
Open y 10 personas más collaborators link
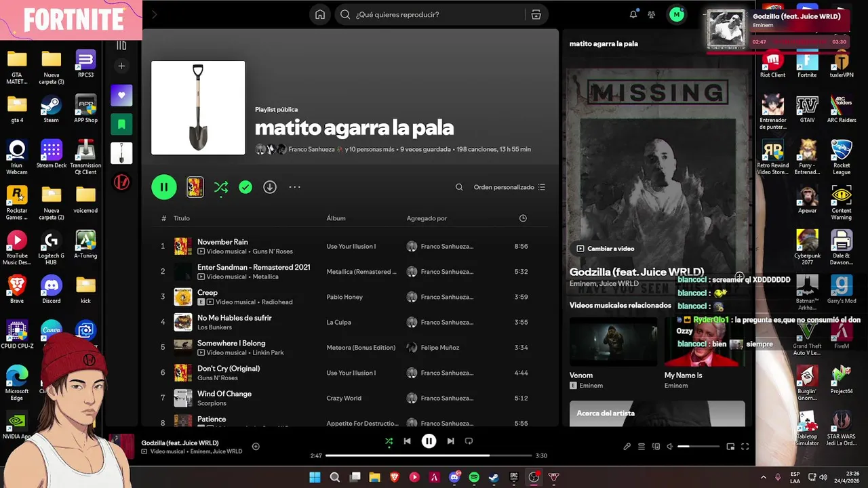(x=370, y=149)
